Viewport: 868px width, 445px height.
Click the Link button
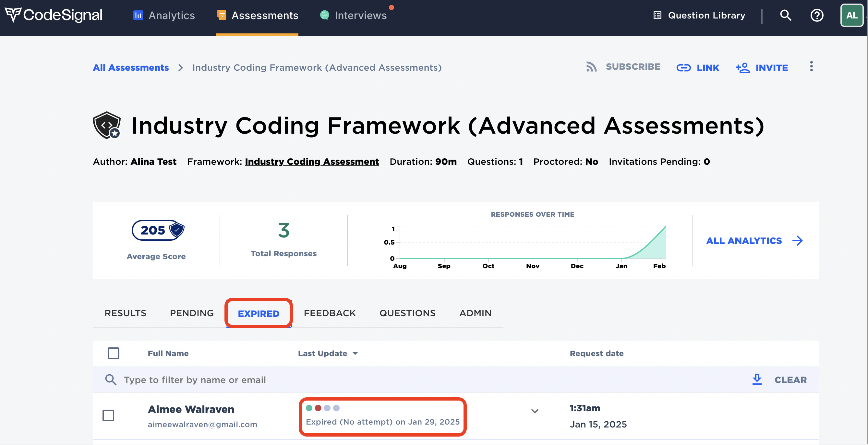(698, 68)
